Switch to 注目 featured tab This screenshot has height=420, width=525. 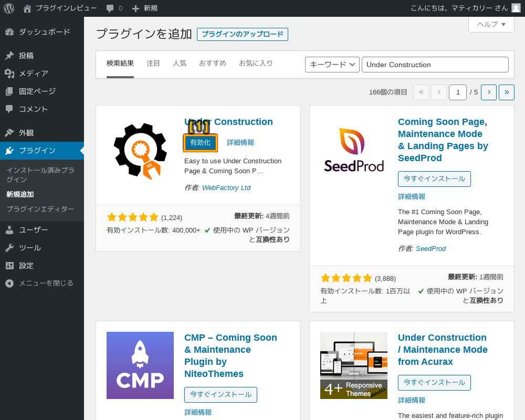coord(153,64)
